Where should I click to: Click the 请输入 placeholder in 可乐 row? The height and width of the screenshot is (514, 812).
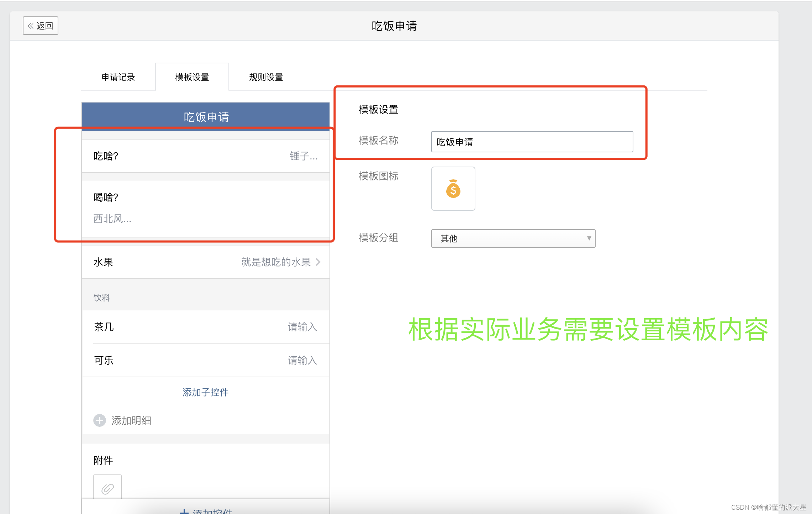[302, 360]
